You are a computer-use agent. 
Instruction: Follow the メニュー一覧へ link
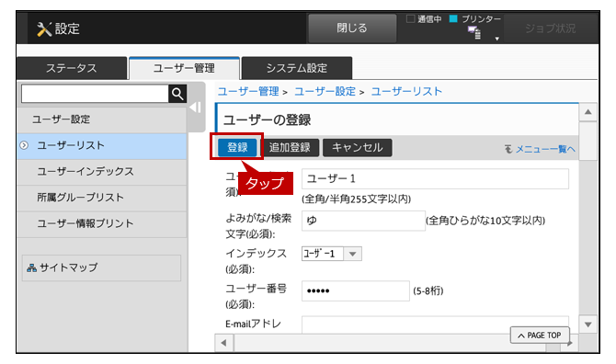(545, 149)
